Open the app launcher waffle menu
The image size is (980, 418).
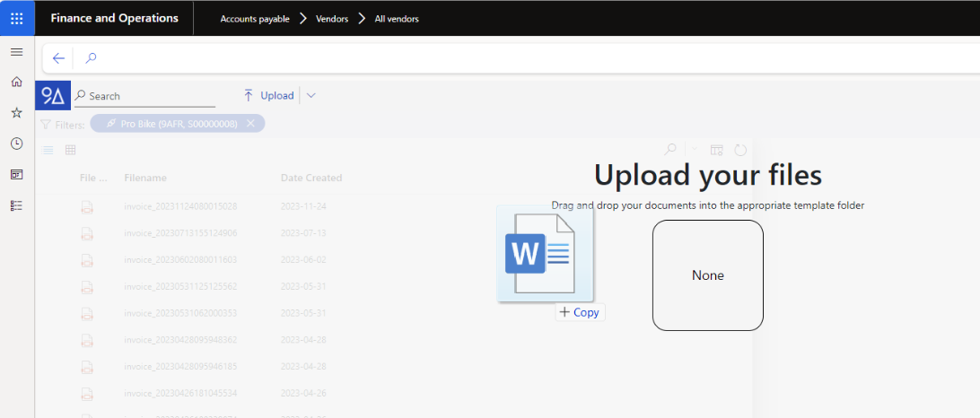pyautogui.click(x=17, y=18)
